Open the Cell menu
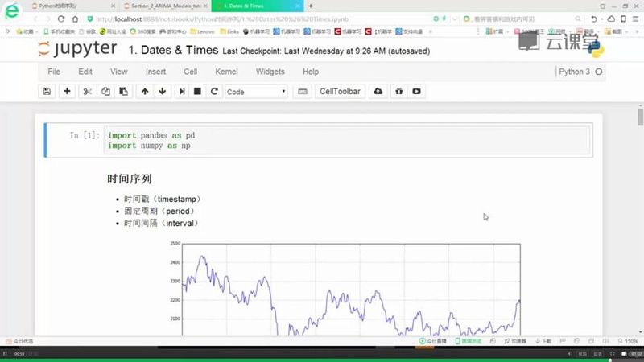The height and width of the screenshot is (362, 644). pyautogui.click(x=190, y=72)
